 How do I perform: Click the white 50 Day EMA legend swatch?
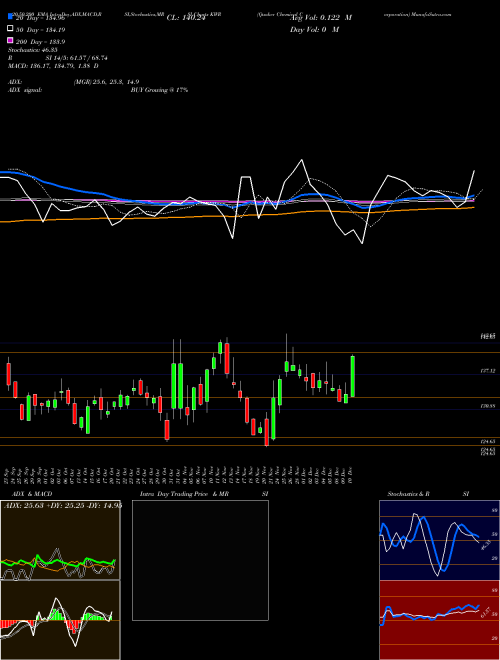10,29
